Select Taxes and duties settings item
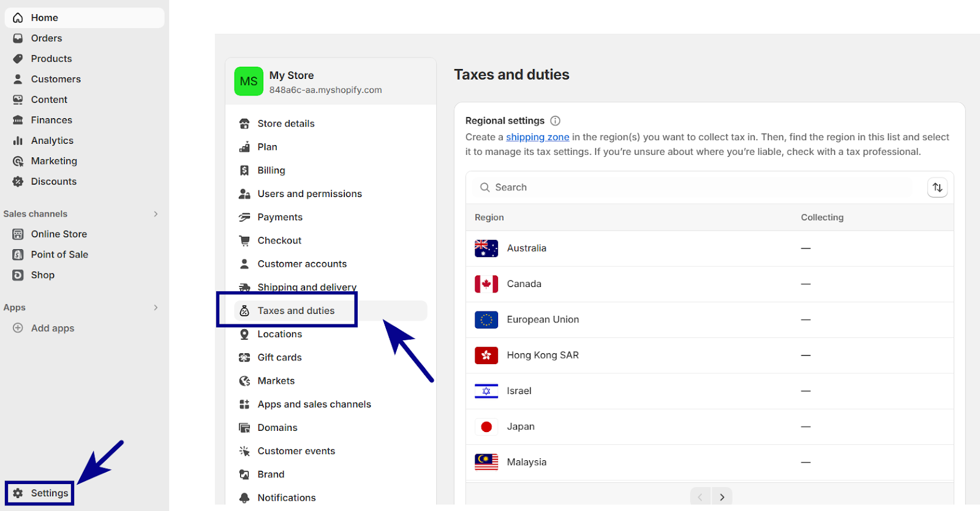Image resolution: width=980 pixels, height=511 pixels. point(331,311)
